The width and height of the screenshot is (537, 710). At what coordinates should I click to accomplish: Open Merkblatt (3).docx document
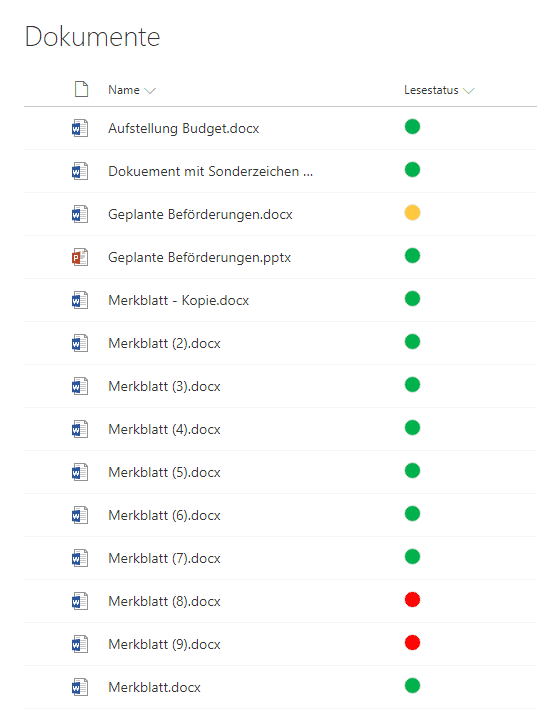pyautogui.click(x=164, y=387)
